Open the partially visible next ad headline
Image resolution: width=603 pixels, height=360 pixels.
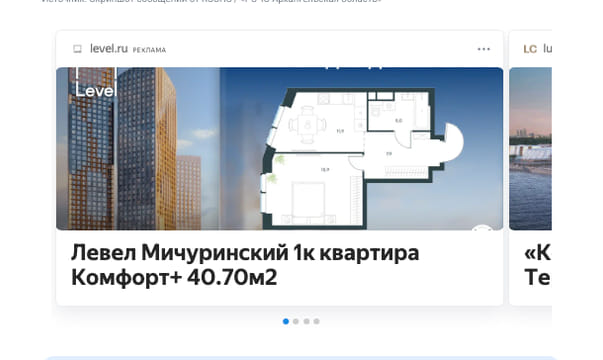(x=537, y=265)
